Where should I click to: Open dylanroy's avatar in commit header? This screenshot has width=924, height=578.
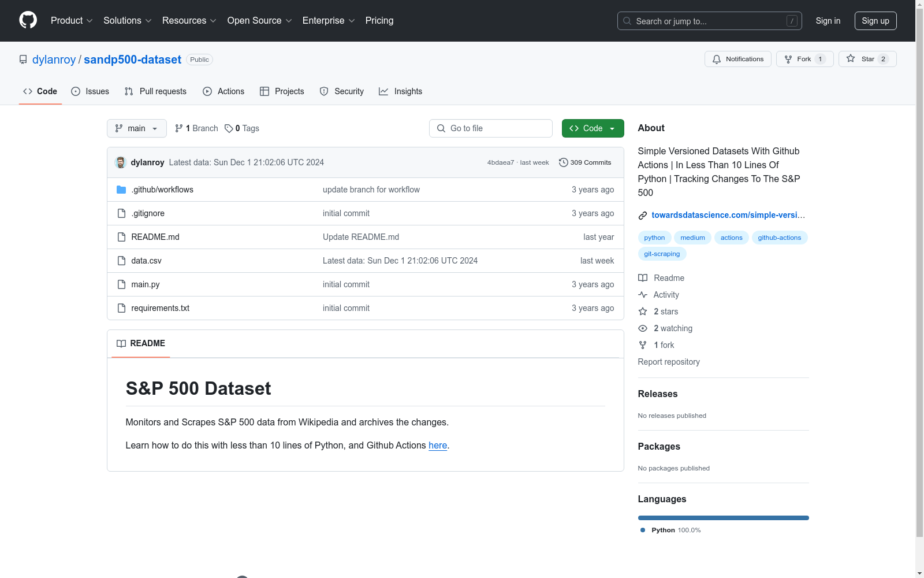click(x=121, y=162)
